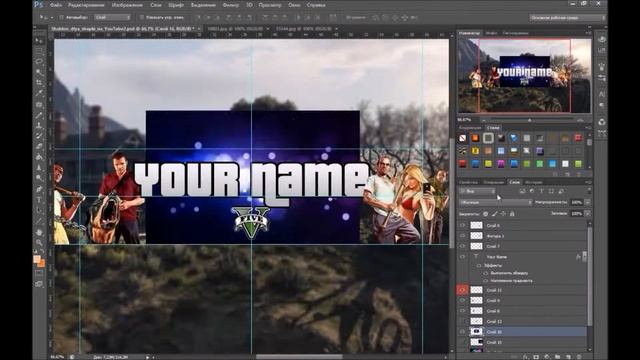Click the lock transparent pixels icon
Viewport: 640px width, 360px height.
[485, 213]
